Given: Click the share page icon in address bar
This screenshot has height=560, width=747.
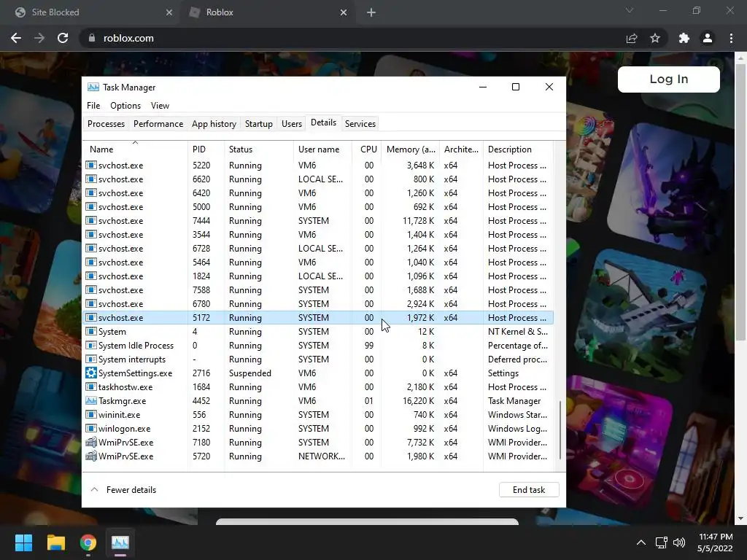Looking at the screenshot, I should [632, 38].
